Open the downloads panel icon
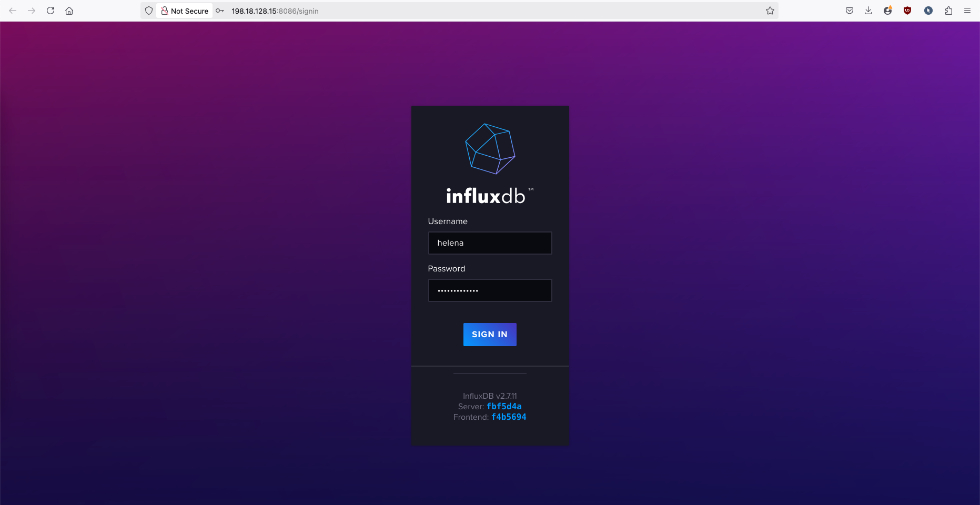The height and width of the screenshot is (505, 980). pos(868,11)
